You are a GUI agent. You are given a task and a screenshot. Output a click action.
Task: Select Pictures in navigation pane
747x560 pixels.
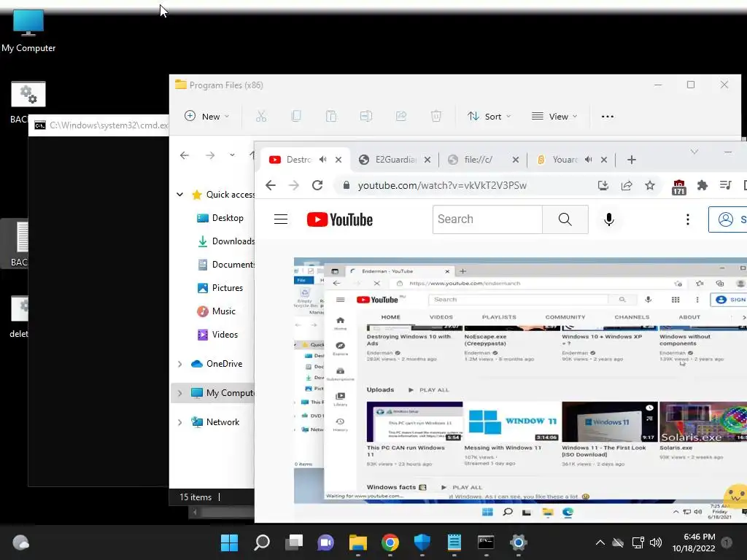coord(220,287)
